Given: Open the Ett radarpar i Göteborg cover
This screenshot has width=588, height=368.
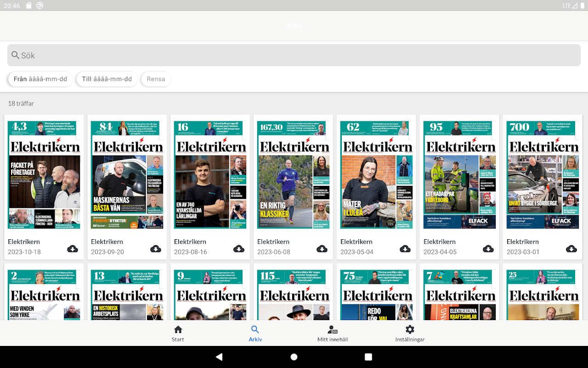Looking at the screenshot, I should coord(460,175).
